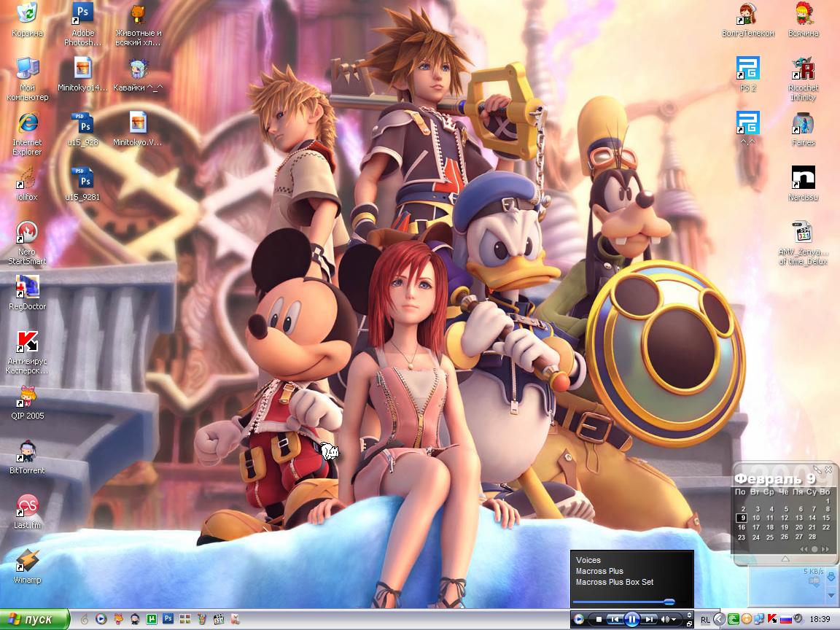Select the u15_9281 PSD file
Screen dimensions: 840x630
pos(82,184)
